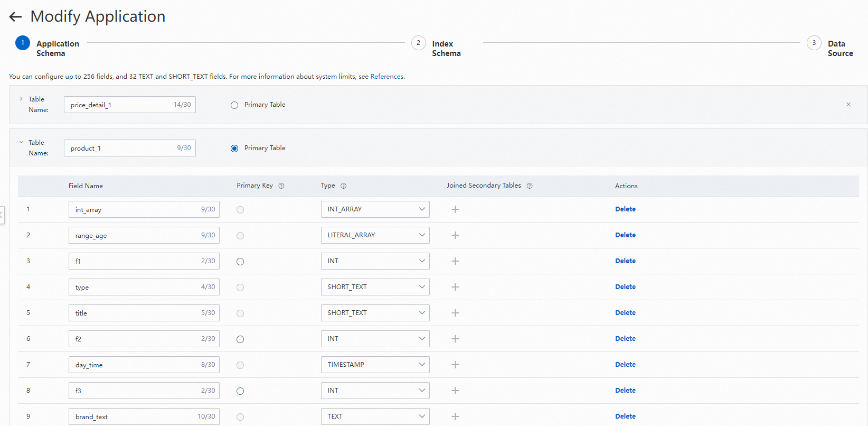The width and height of the screenshot is (868, 426).
Task: Go back using the arrow beside Modify Application
Action: point(15,17)
